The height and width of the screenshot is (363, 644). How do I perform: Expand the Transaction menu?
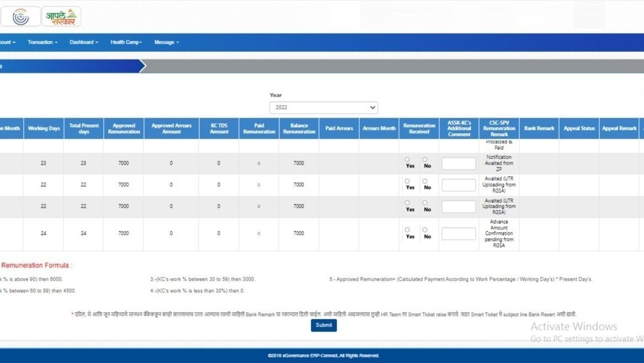click(42, 42)
